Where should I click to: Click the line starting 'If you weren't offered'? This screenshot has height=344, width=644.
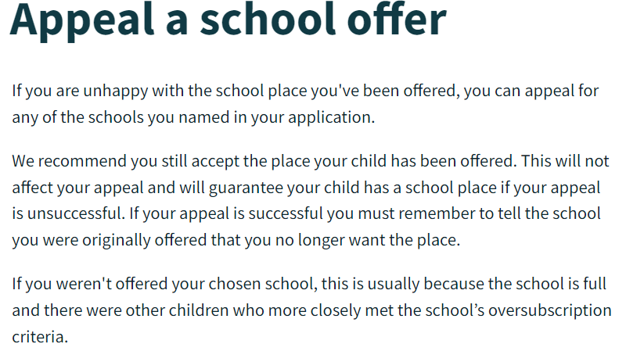click(309, 284)
